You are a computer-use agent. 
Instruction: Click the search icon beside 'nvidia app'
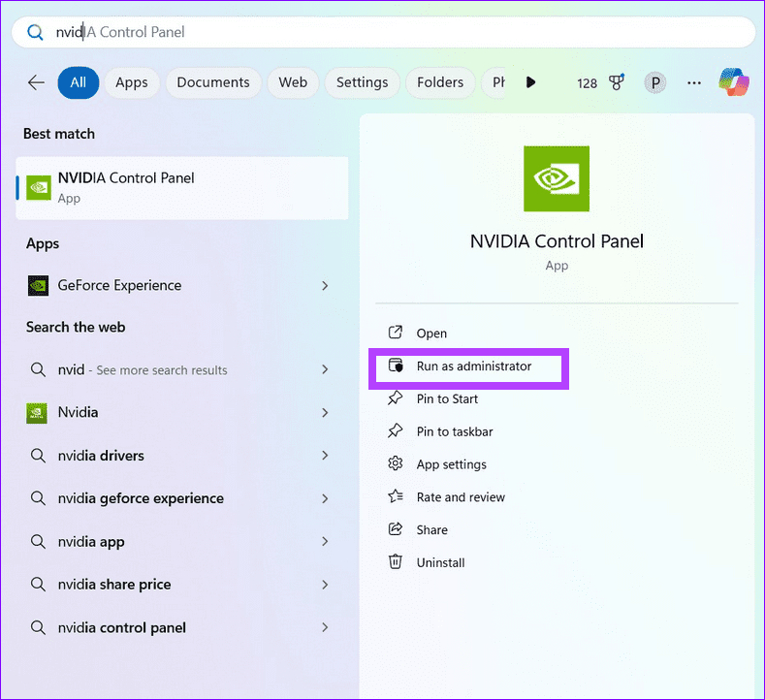(38, 541)
